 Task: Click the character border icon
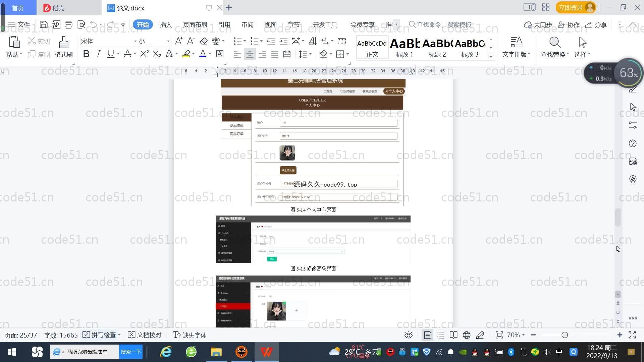click(220, 54)
